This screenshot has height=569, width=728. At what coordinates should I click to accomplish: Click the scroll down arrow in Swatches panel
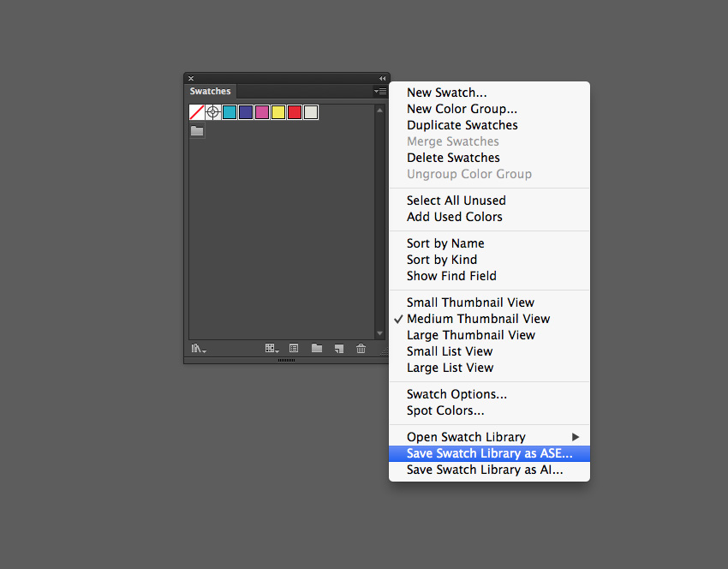pyautogui.click(x=379, y=333)
